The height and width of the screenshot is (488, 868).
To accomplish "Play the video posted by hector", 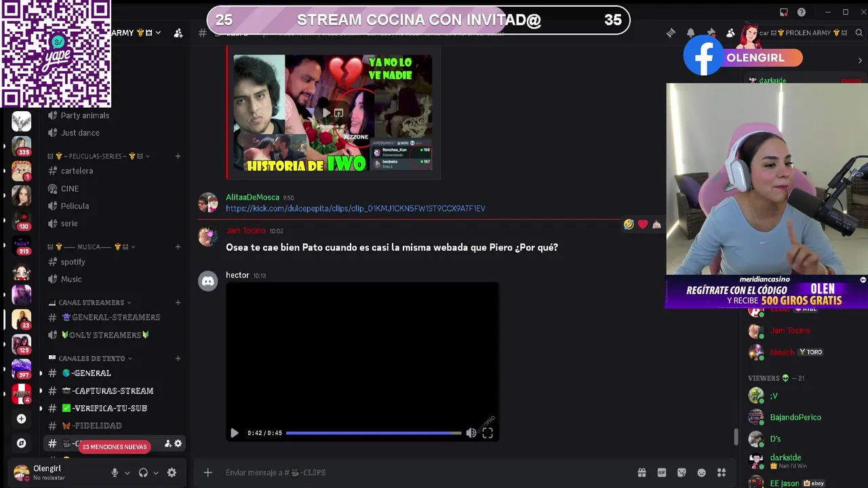I will 234,433.
